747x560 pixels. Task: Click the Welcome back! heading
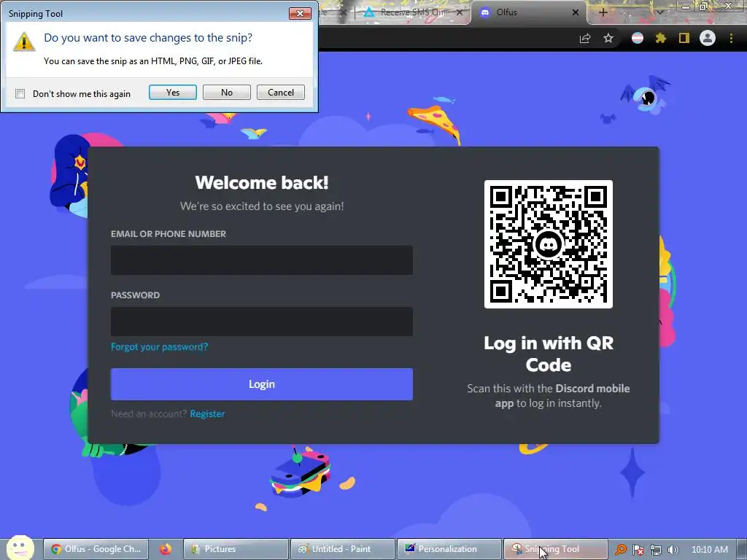tap(262, 183)
